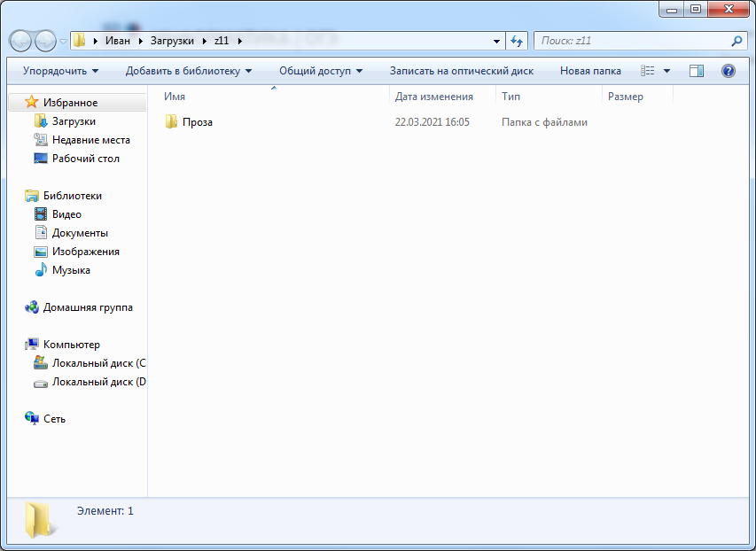The width and height of the screenshot is (756, 551).
Task: Open the Документы library
Action: click(80, 233)
